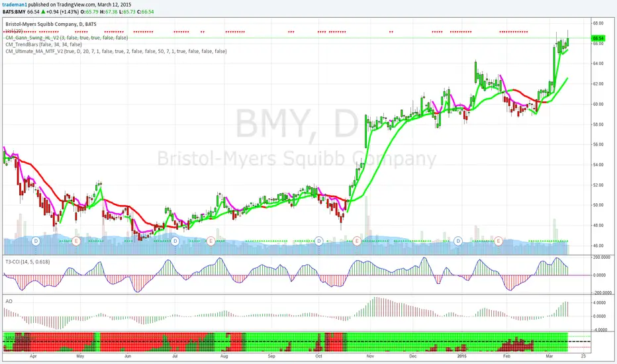
Task: Select the CM_Ultimate_MA_MTF_V2 indicator label
Action: pyautogui.click(x=116, y=51)
